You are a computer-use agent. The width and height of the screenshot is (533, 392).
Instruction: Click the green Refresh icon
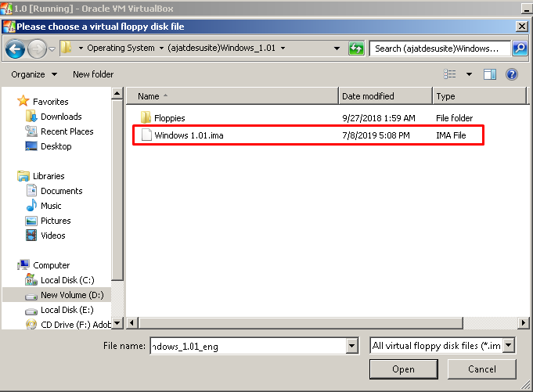pyautogui.click(x=356, y=49)
